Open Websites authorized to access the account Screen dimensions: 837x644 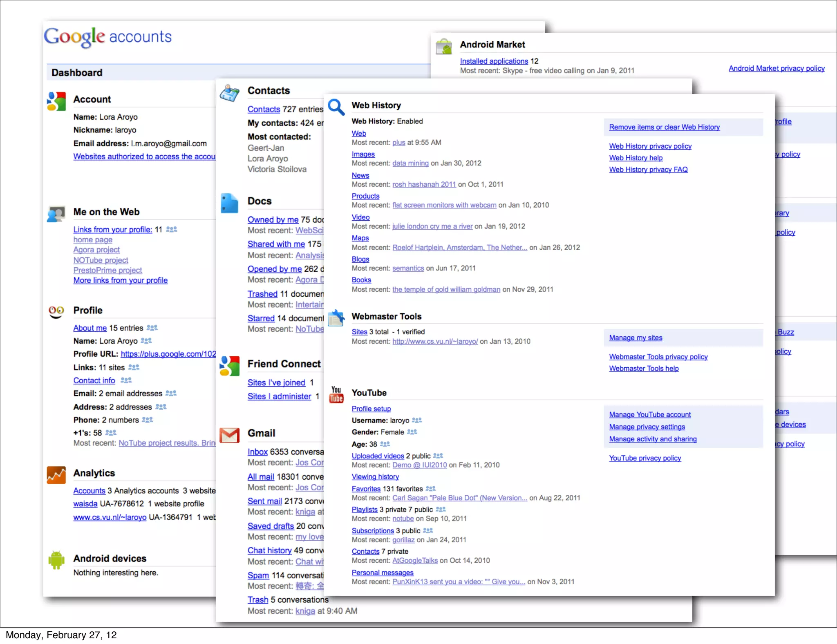[144, 156]
